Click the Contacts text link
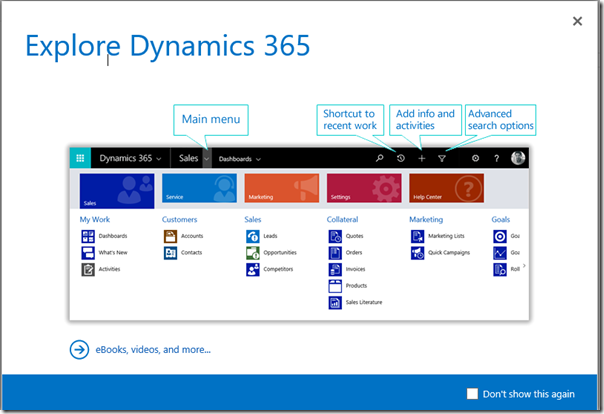This screenshot has height=414, width=604. [191, 253]
